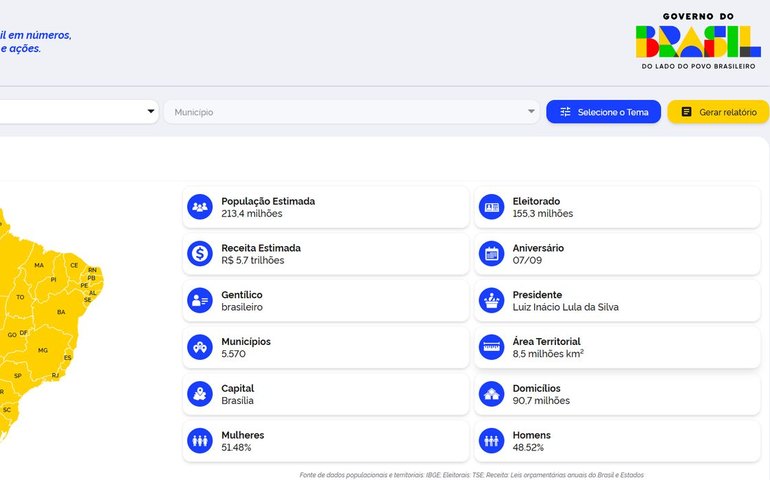Click the 07/09 anniversary date
770x480 pixels.
pos(527,260)
